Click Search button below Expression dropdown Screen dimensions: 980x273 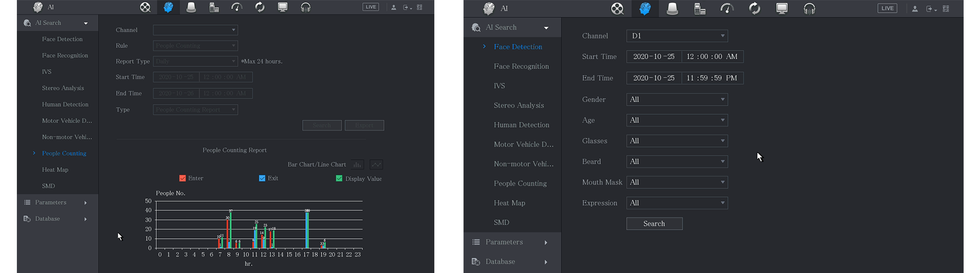(x=654, y=224)
